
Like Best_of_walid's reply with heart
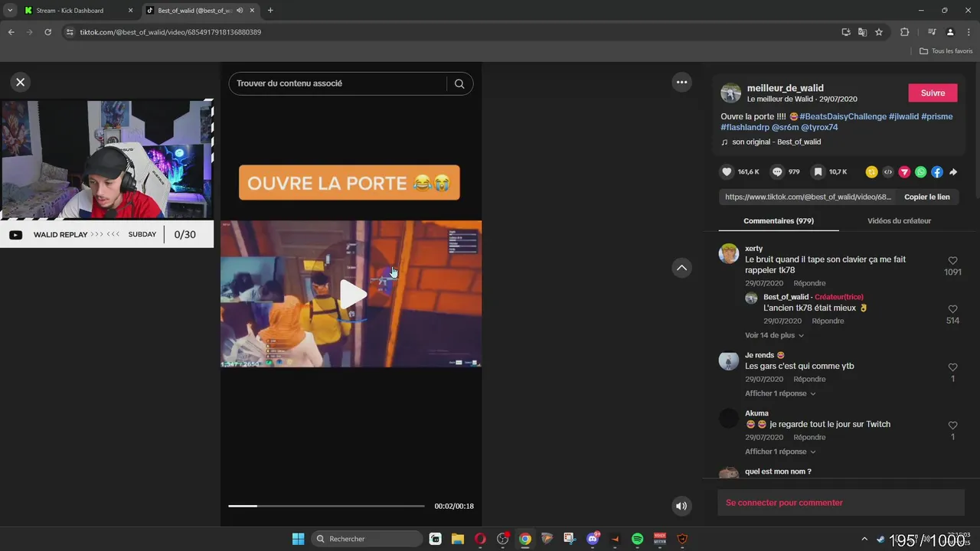click(x=952, y=309)
